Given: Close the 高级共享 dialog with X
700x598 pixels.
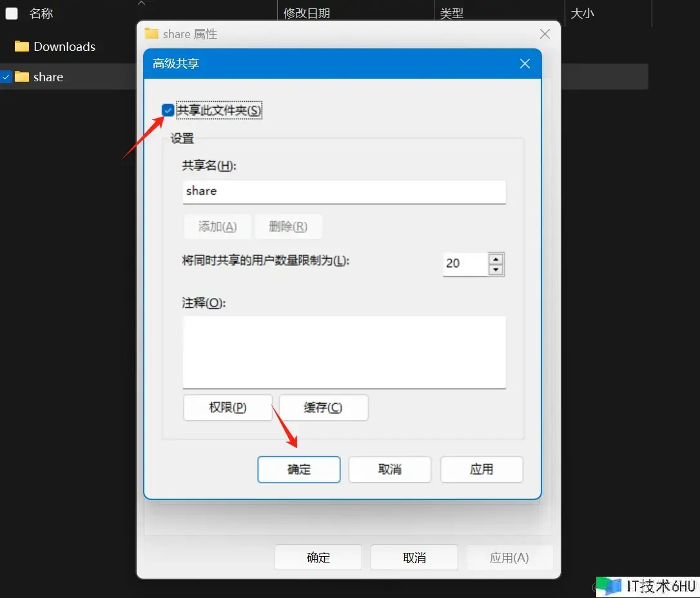Looking at the screenshot, I should [x=525, y=63].
